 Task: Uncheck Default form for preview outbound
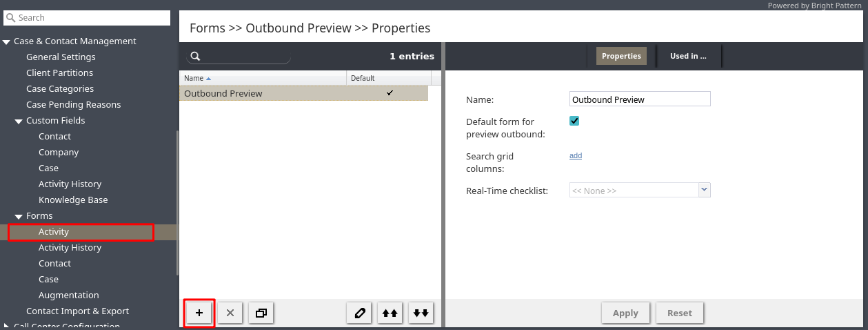[x=574, y=121]
